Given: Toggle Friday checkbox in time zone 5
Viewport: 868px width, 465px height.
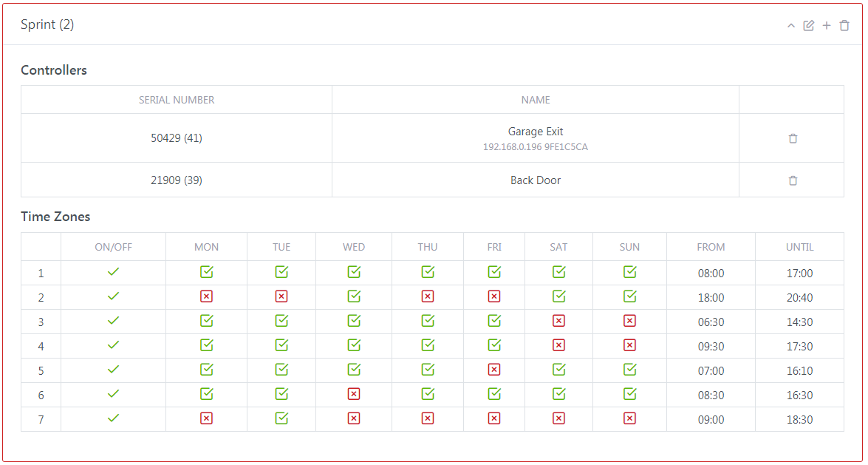Looking at the screenshot, I should [x=494, y=370].
